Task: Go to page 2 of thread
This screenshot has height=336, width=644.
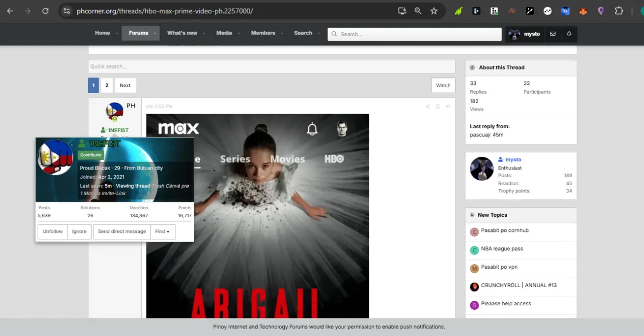Action: [107, 86]
